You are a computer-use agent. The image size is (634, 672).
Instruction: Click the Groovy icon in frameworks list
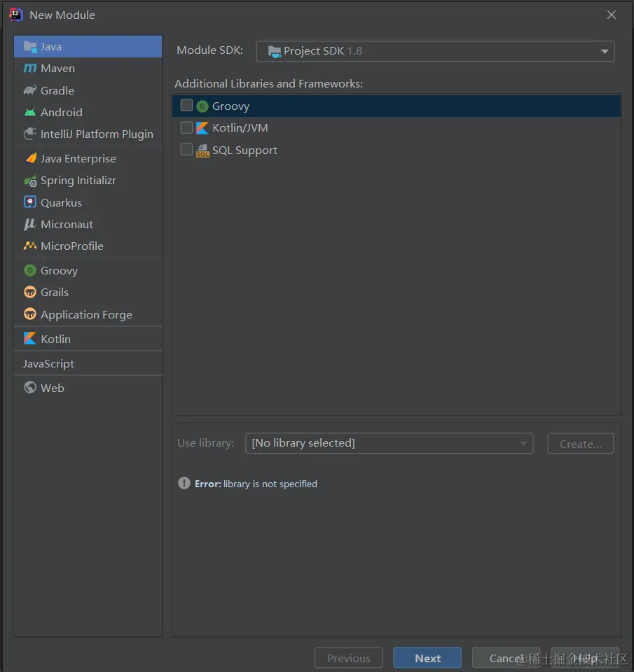202,106
